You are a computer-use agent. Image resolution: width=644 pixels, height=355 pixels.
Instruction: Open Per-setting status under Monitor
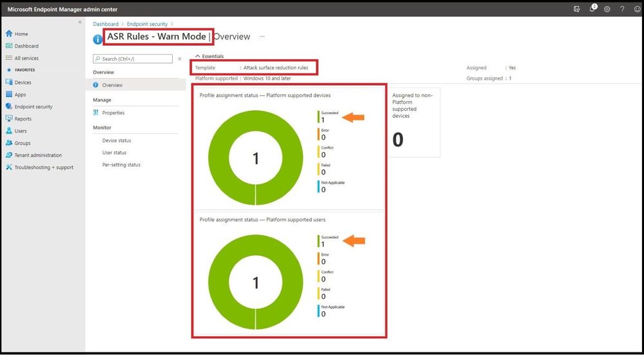click(121, 164)
